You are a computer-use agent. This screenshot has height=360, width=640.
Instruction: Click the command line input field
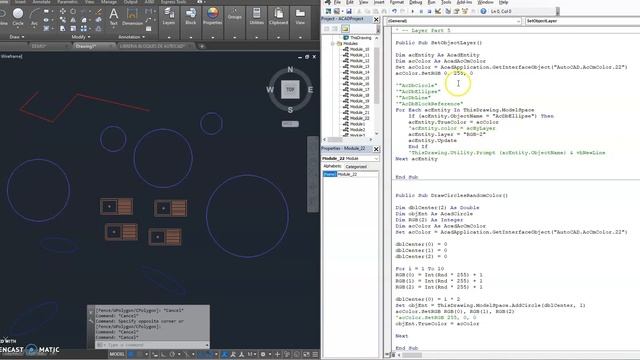pos(152,345)
